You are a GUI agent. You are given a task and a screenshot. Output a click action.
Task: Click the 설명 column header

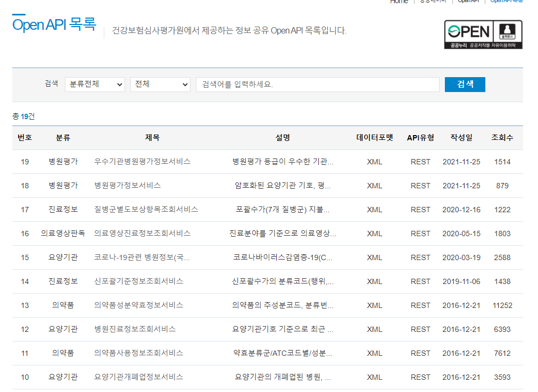tap(283, 138)
